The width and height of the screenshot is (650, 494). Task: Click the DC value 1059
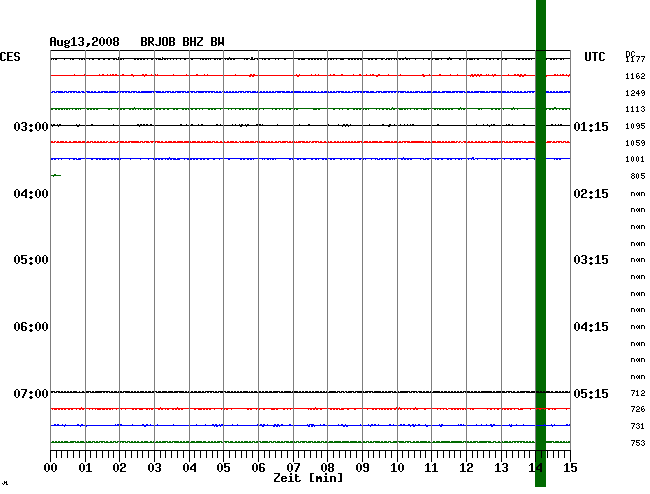tap(635, 143)
